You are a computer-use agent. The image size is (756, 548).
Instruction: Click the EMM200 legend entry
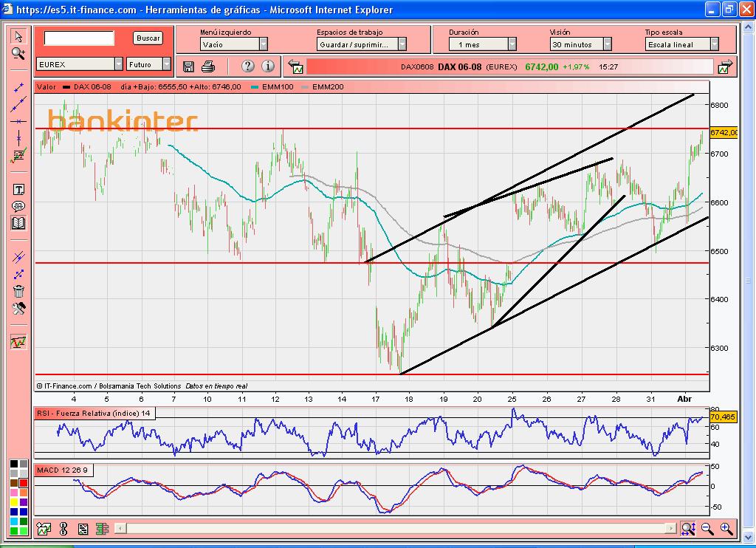323,87
